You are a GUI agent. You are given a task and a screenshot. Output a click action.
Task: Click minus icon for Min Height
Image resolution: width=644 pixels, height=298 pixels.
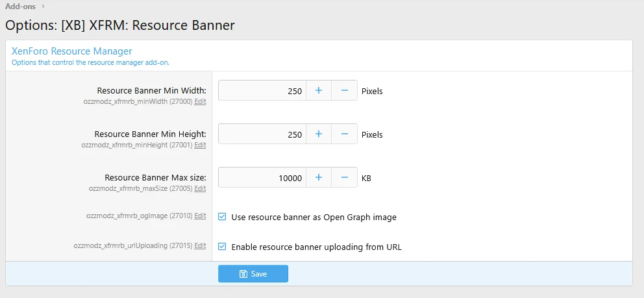(344, 134)
